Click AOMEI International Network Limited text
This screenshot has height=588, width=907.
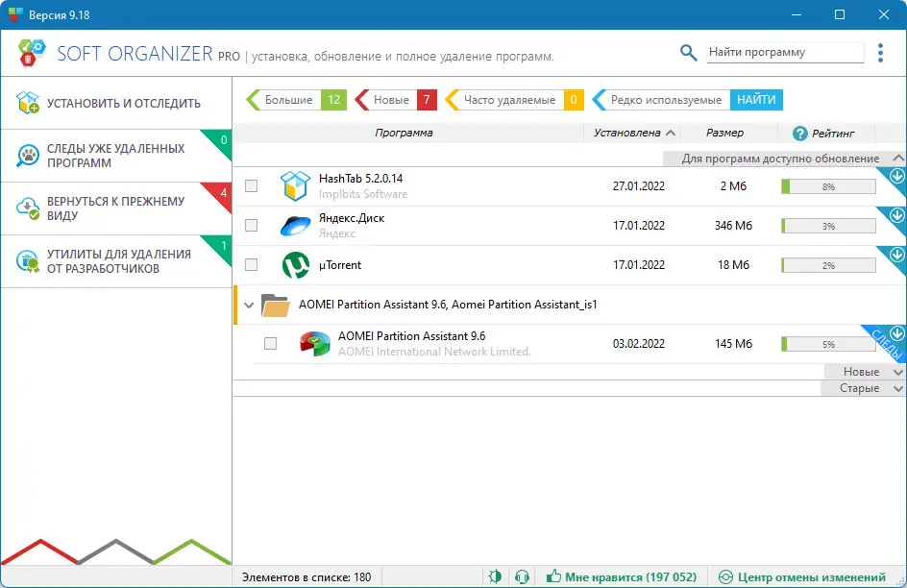click(434, 352)
